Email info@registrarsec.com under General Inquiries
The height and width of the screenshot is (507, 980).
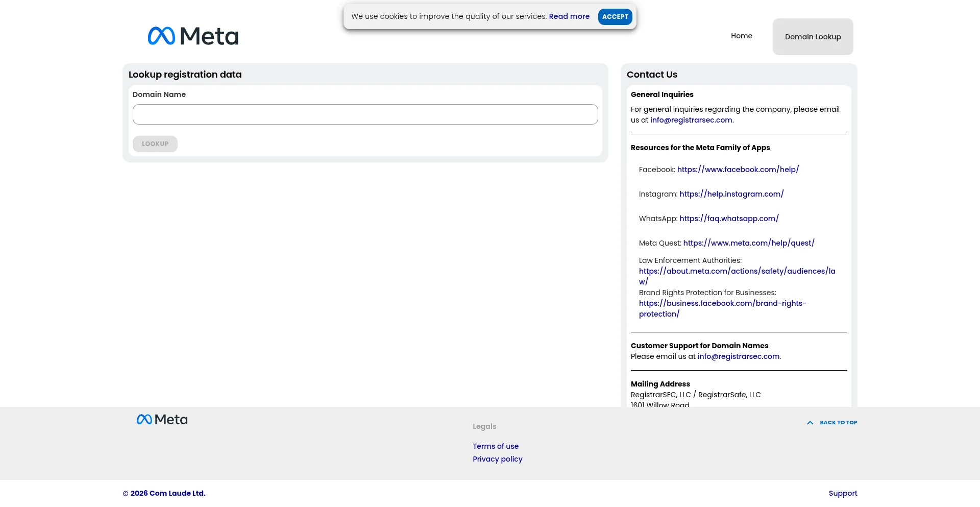tap(691, 120)
